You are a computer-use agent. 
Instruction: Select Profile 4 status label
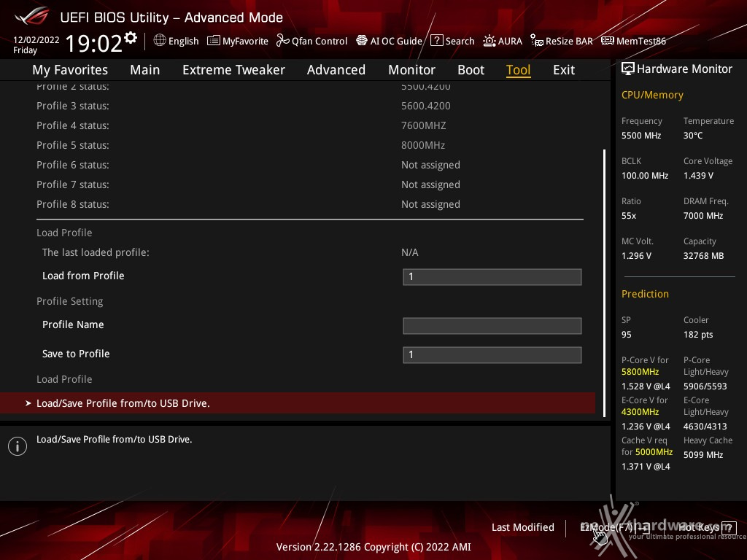(73, 125)
